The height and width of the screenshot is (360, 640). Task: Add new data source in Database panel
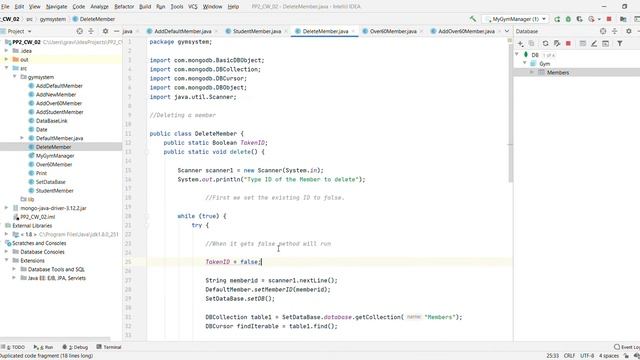tap(520, 43)
